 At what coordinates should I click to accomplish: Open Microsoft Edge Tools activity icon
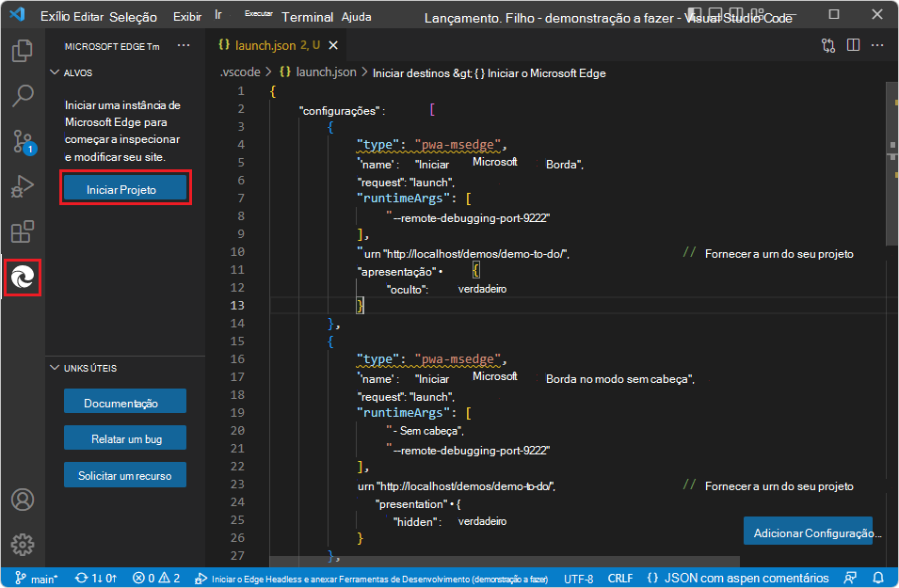click(x=23, y=278)
